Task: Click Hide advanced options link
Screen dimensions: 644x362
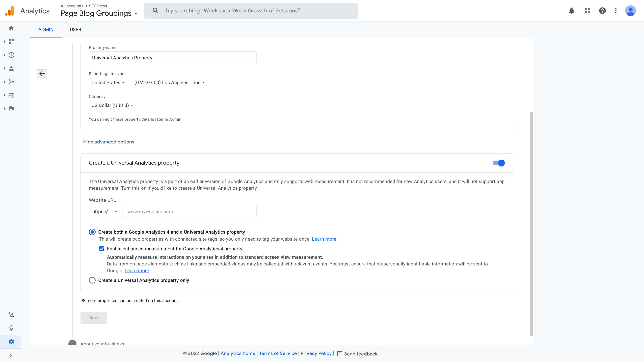Action: tap(109, 142)
